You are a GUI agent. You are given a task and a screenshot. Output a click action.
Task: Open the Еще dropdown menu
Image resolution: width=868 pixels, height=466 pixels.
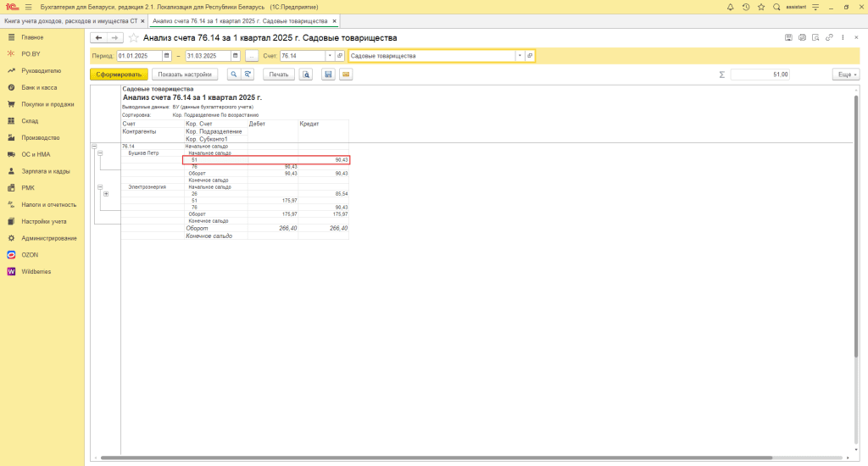tap(846, 75)
